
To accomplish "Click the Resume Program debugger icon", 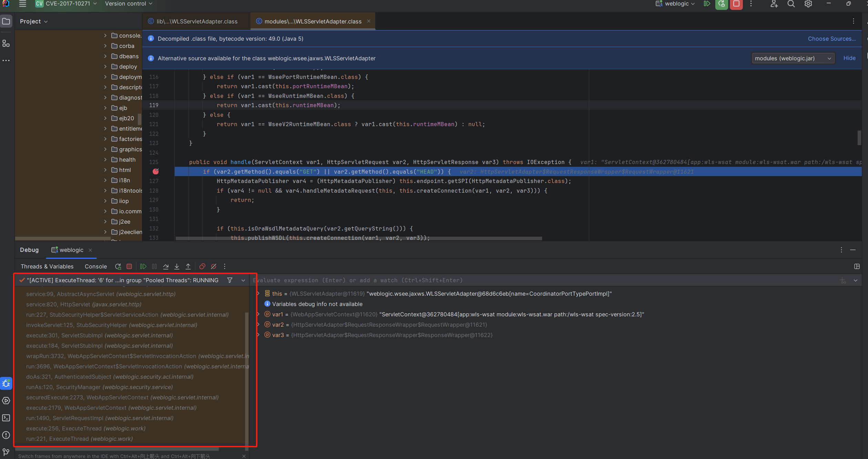I will pos(143,266).
